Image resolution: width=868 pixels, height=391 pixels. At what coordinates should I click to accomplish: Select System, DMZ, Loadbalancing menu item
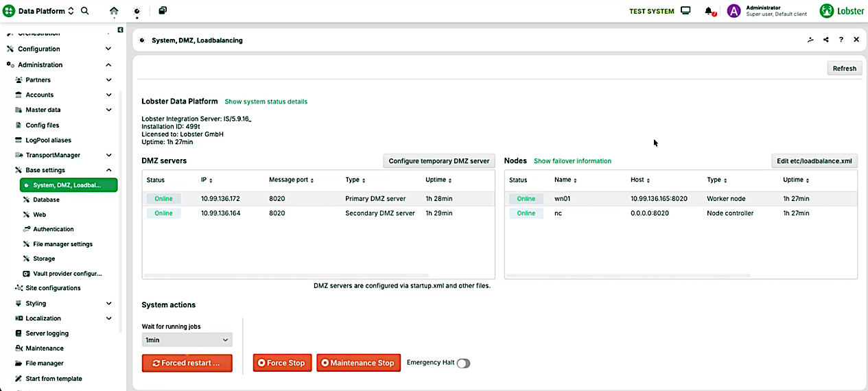click(x=67, y=185)
